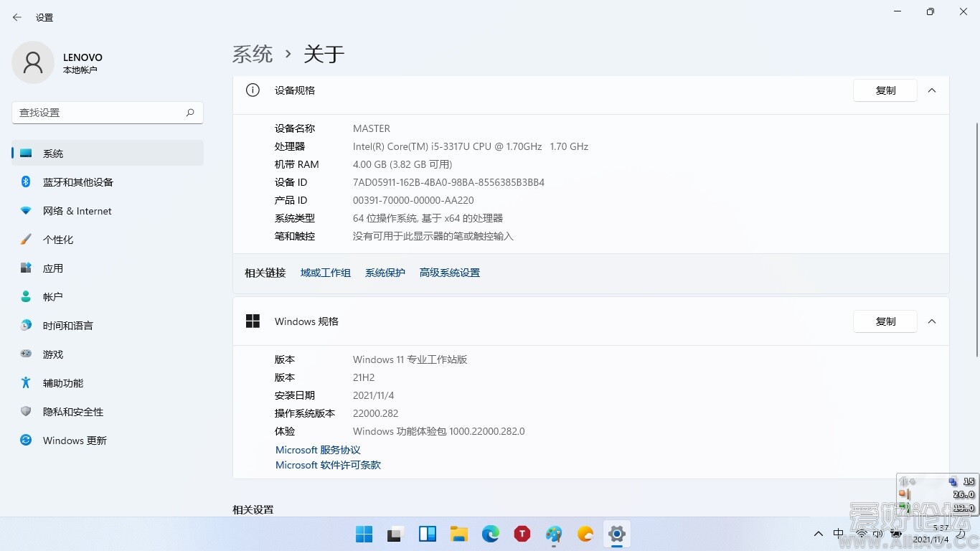Click the 中 input method indicator
The image size is (980, 551).
click(838, 534)
